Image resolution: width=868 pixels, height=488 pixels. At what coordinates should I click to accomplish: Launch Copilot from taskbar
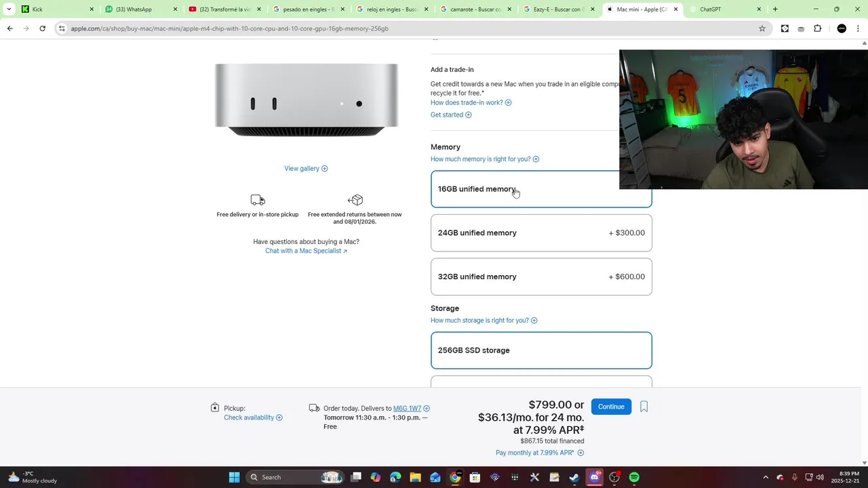pyautogui.click(x=376, y=477)
